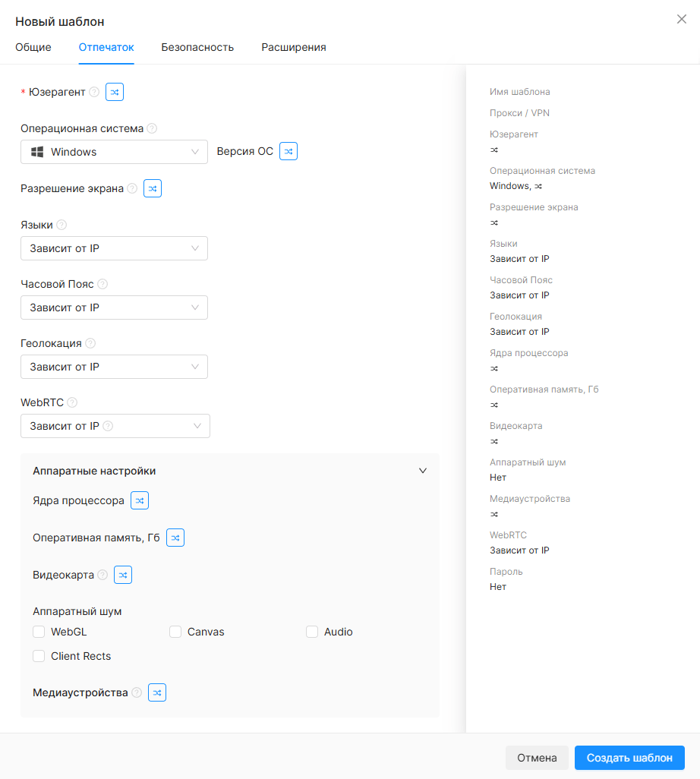
Task: Show help for Видеокарта
Action: click(x=102, y=575)
